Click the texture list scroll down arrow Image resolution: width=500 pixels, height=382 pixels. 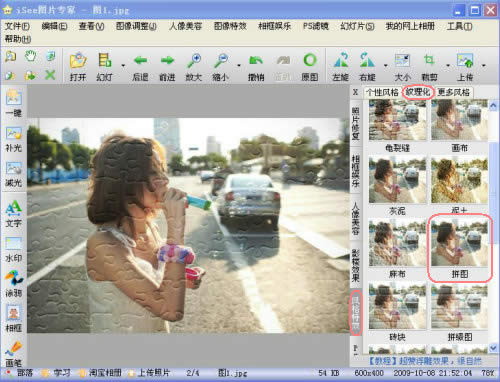click(493, 348)
